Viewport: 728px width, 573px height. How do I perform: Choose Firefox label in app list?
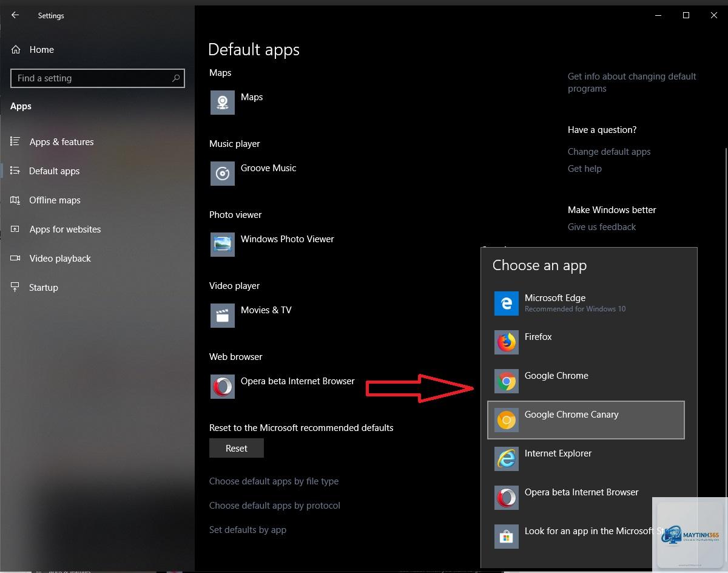coord(538,336)
